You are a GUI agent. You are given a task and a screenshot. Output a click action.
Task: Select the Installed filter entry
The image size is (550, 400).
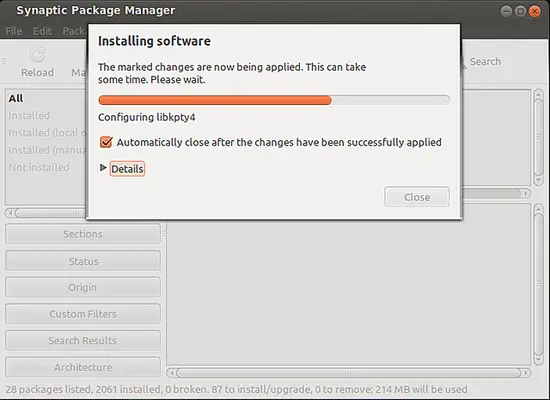(x=29, y=115)
